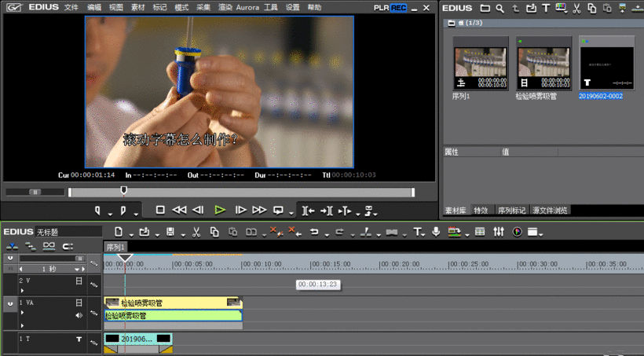Mute the audio speaker on track 1 VA
The image size is (644, 356).
79,316
